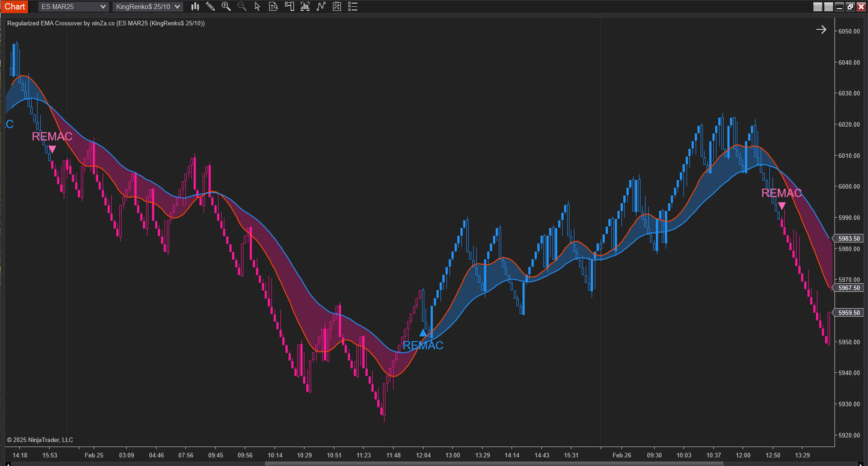
Task: Click the first grey link button
Action: tap(818, 7)
